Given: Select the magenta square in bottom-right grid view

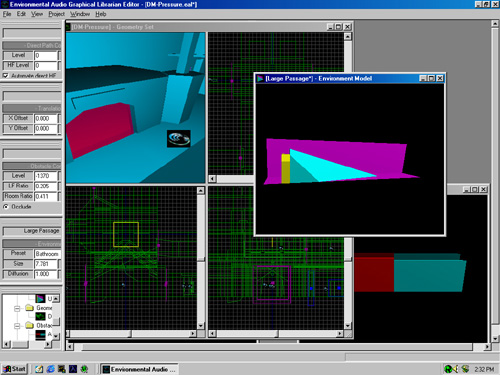Looking at the screenshot, I should (x=272, y=284).
